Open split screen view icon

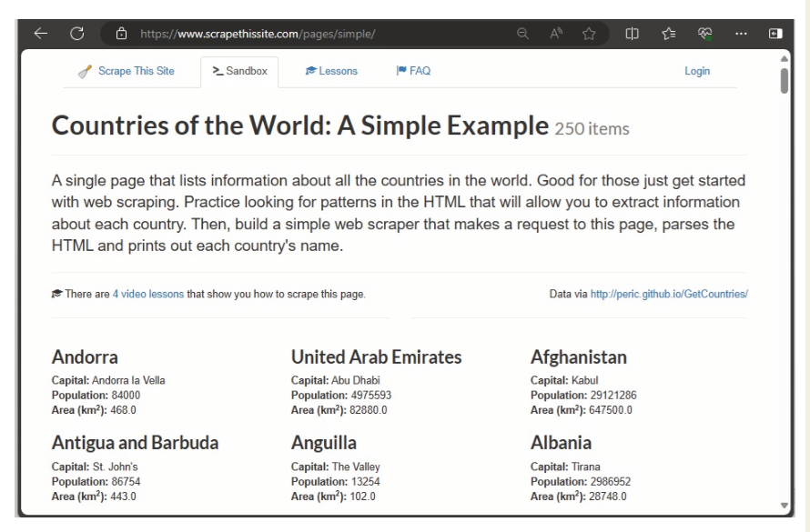tap(632, 34)
